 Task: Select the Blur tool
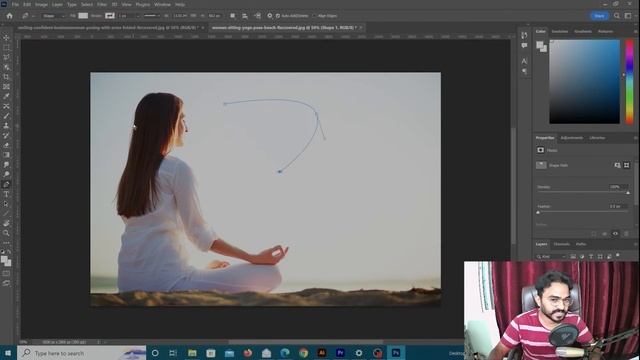(6, 165)
